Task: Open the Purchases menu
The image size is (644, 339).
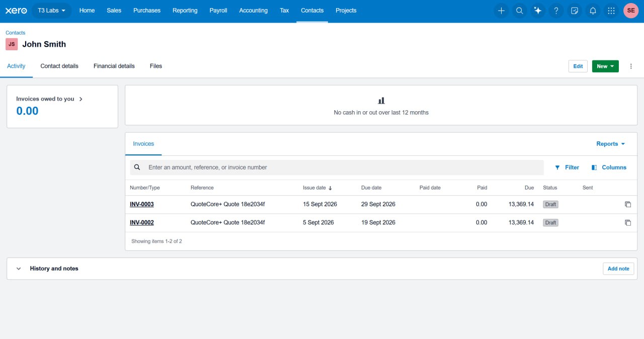Action: coord(147,11)
